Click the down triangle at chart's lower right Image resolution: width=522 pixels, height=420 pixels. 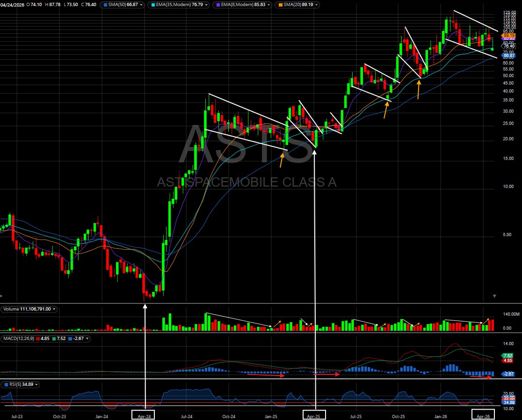point(494,296)
